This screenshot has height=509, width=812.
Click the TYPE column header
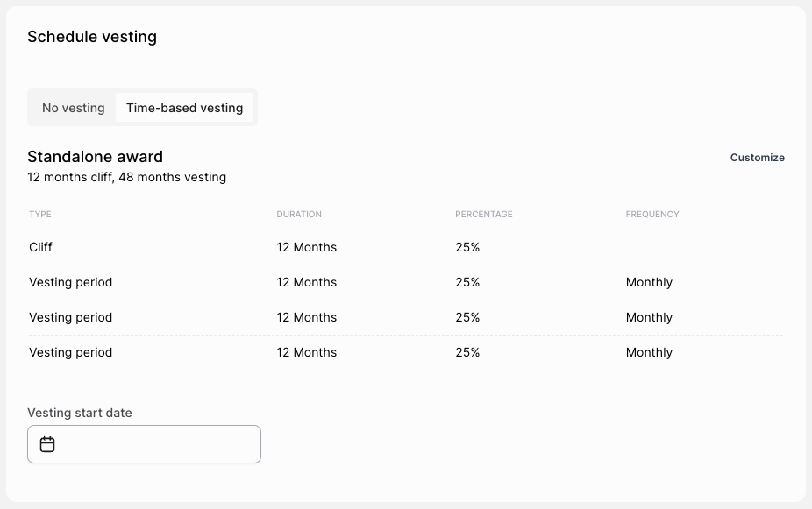[x=40, y=214]
